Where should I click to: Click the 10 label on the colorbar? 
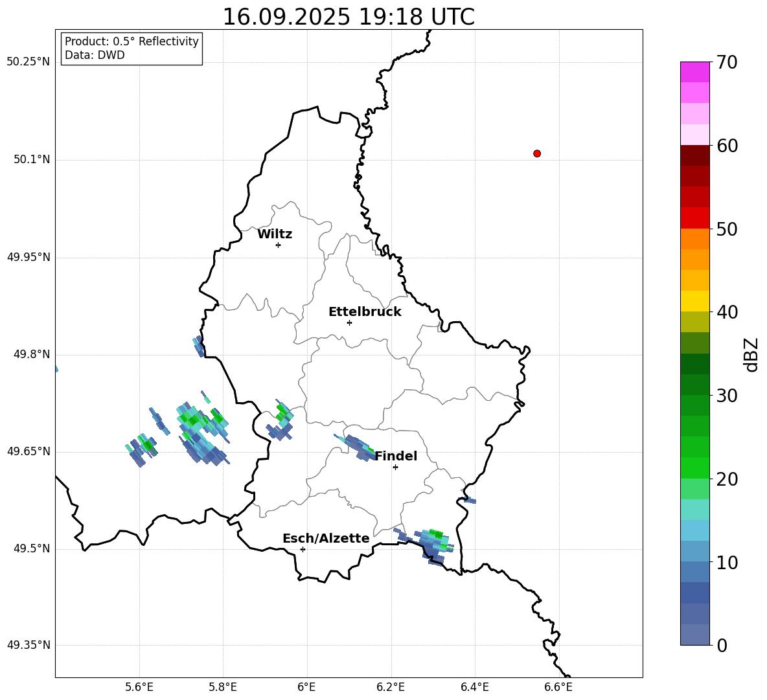[727, 562]
